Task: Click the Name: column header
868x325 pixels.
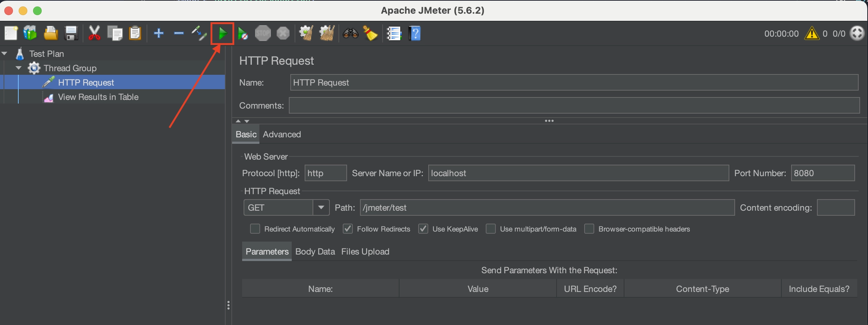Action: coord(320,289)
